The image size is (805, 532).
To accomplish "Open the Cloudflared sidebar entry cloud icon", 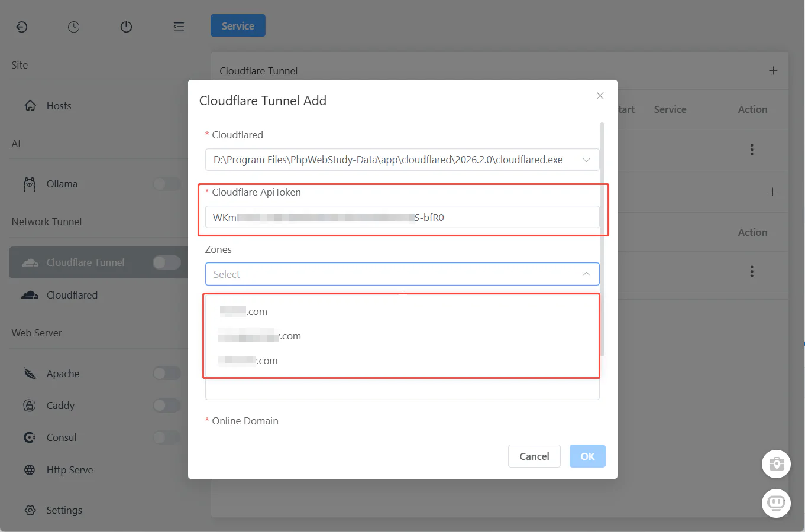I will tap(30, 294).
